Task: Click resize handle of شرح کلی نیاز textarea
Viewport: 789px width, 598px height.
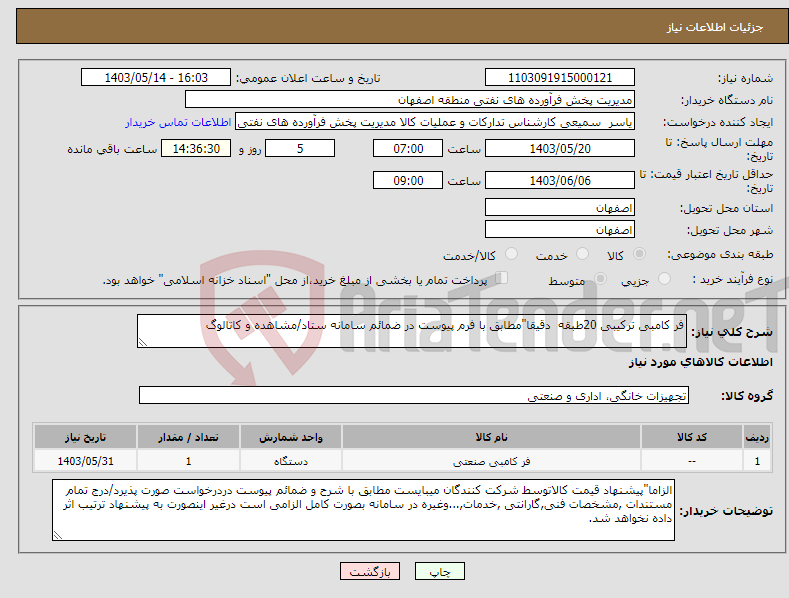Action: [143, 342]
